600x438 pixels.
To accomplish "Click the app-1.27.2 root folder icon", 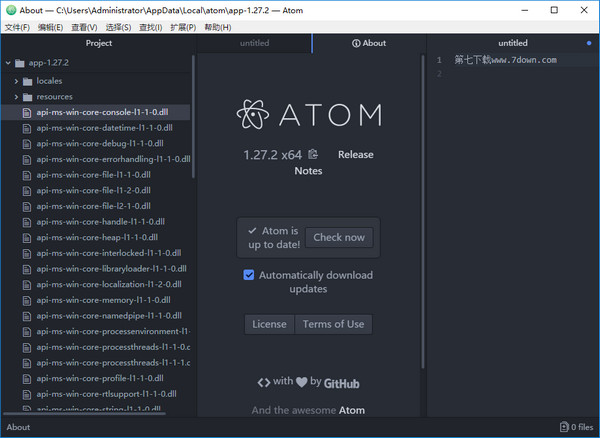I will [21, 62].
